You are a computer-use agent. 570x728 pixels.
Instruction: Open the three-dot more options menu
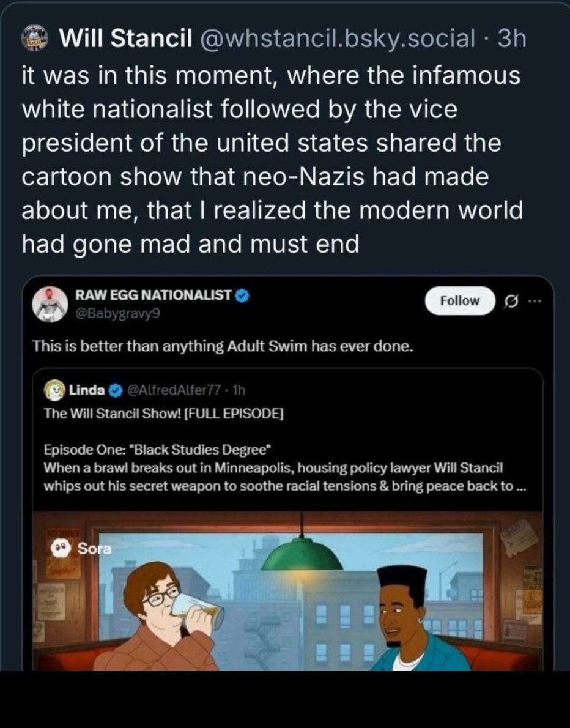pos(534,301)
